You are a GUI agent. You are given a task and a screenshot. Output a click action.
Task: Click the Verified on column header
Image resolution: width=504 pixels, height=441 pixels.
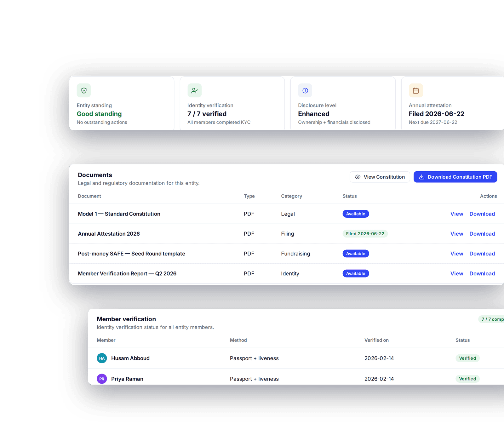click(x=376, y=340)
